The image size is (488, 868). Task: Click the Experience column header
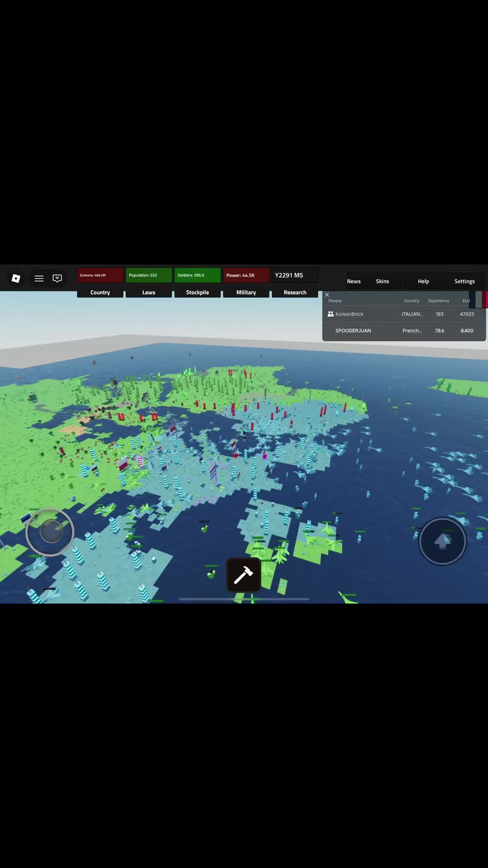point(439,301)
